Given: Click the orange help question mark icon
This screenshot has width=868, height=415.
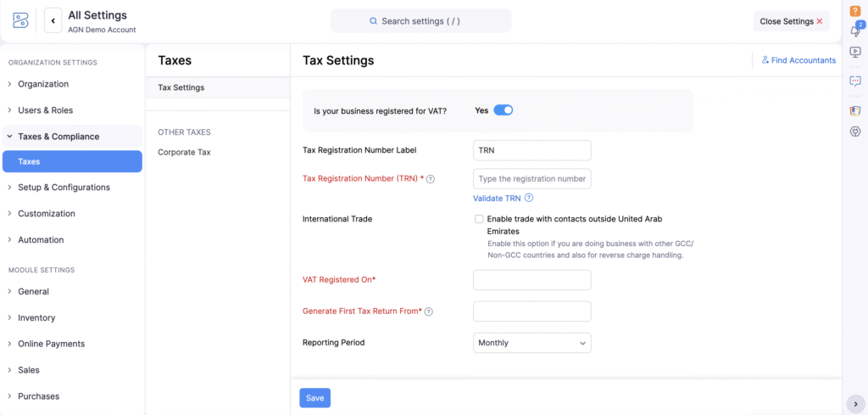Looking at the screenshot, I should tap(854, 11).
